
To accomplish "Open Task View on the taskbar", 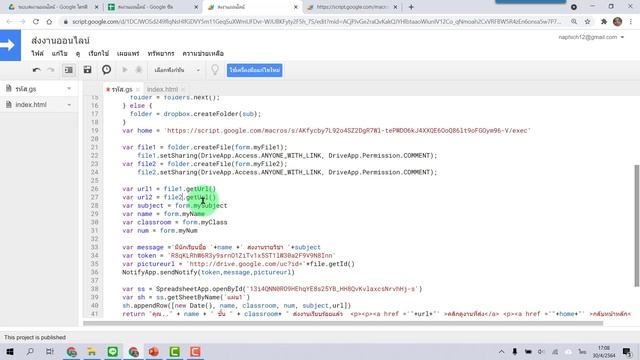I will point(50,351).
